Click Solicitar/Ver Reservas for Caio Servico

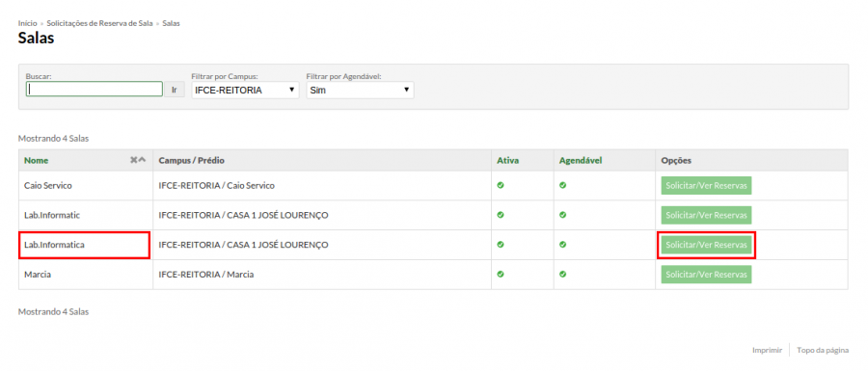click(706, 186)
